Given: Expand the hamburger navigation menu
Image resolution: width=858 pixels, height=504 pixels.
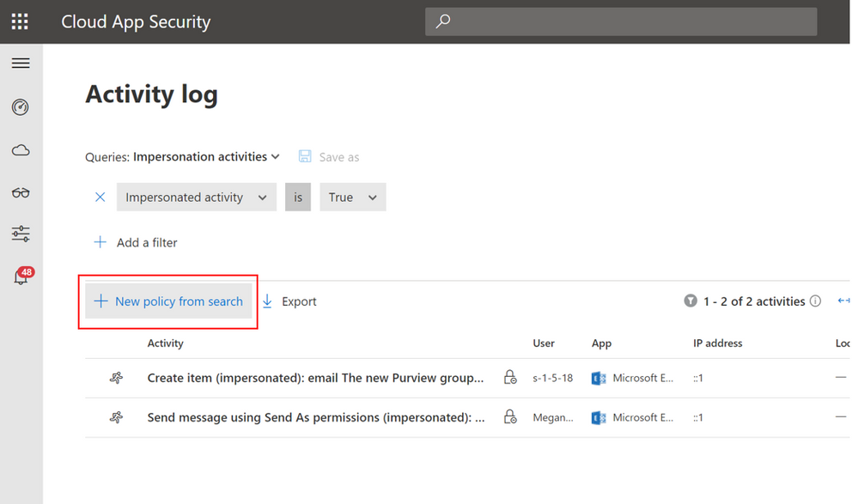Looking at the screenshot, I should tap(21, 64).
